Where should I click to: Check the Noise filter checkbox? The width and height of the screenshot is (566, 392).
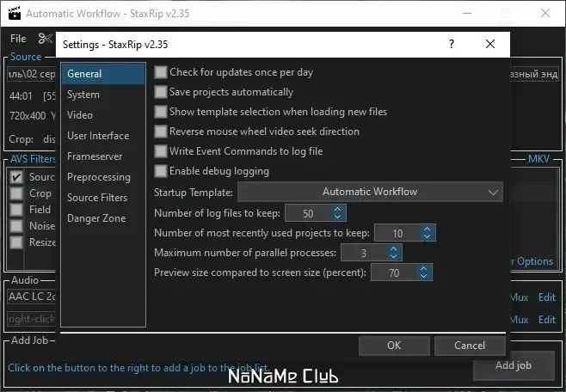click(x=16, y=226)
